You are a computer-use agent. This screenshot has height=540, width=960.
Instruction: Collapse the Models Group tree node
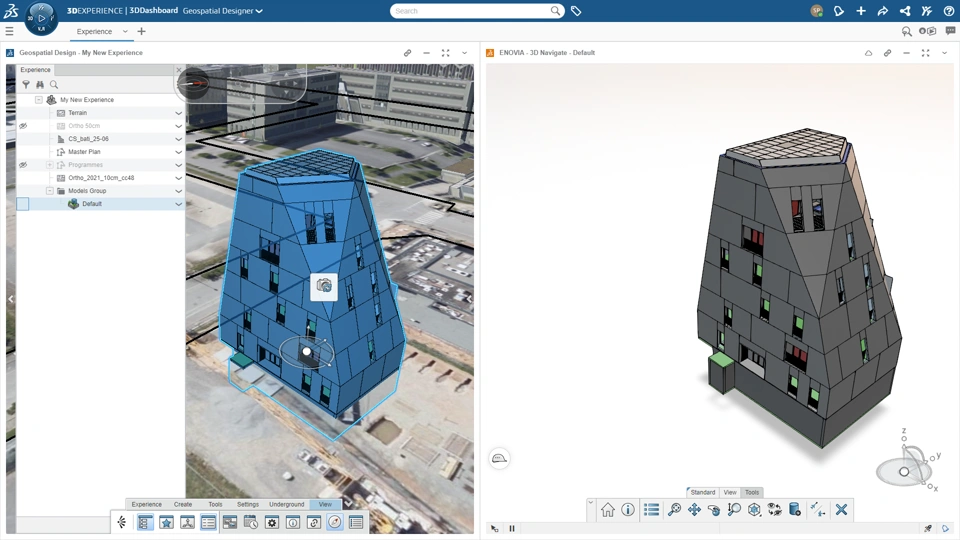[50, 191]
